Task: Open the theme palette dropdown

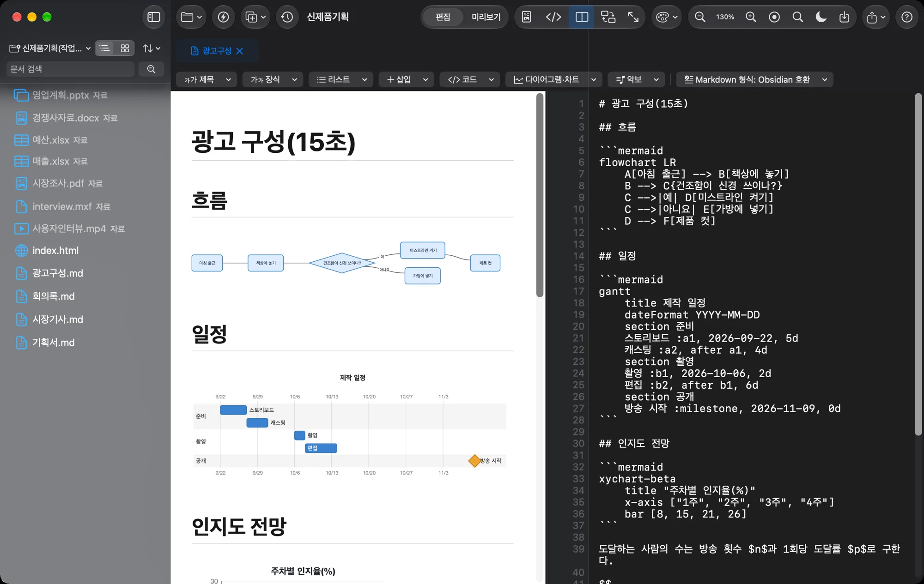Action: pyautogui.click(x=667, y=17)
